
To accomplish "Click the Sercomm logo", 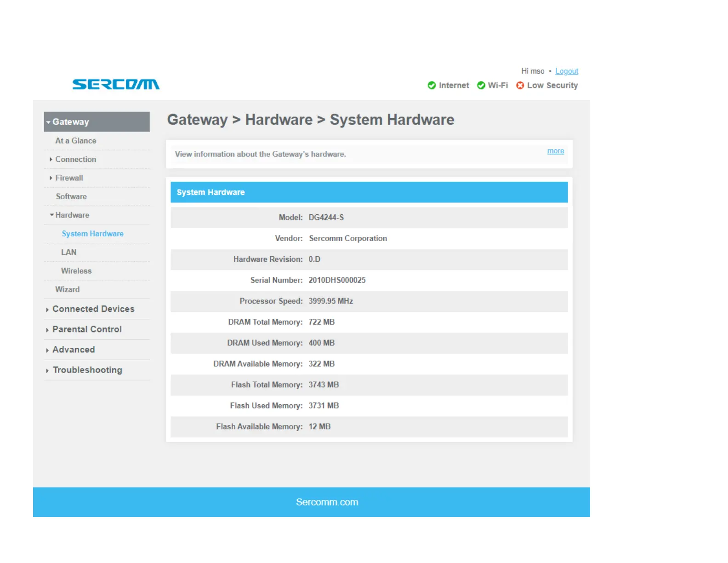I will [116, 84].
